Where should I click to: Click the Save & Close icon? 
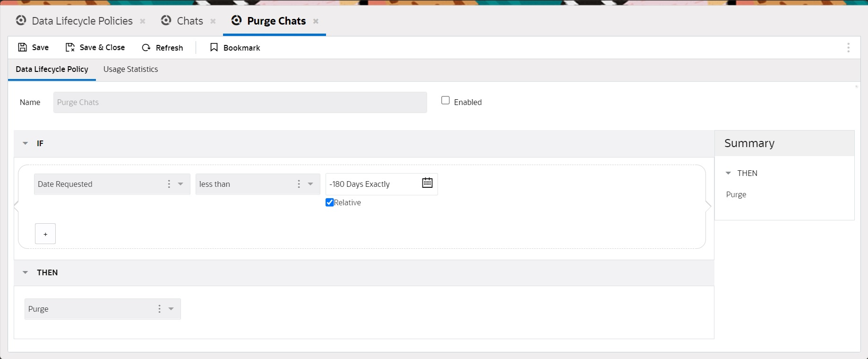coord(70,47)
